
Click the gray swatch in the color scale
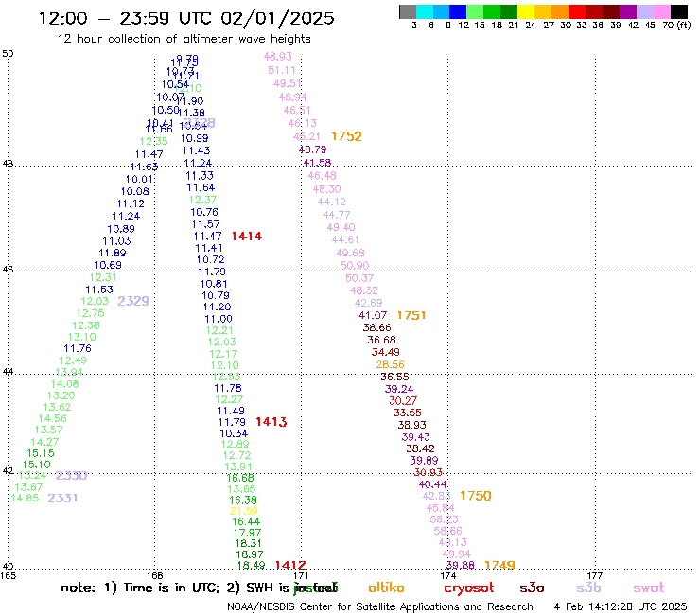[408, 11]
